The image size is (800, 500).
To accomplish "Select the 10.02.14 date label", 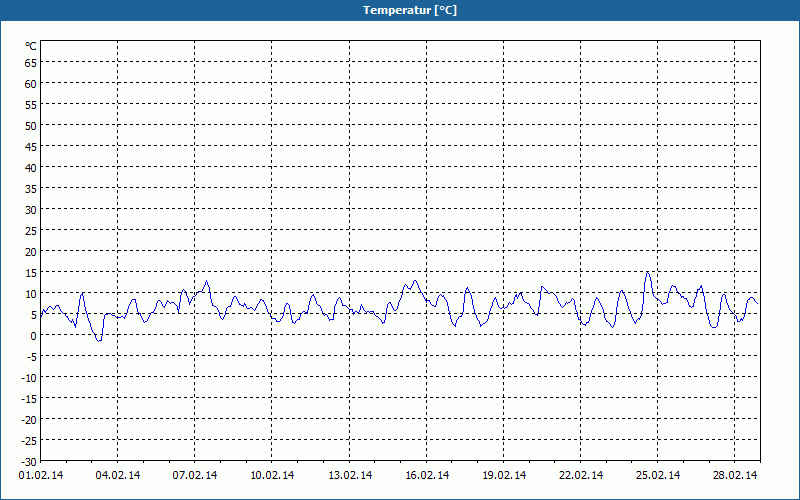I will 272,476.
